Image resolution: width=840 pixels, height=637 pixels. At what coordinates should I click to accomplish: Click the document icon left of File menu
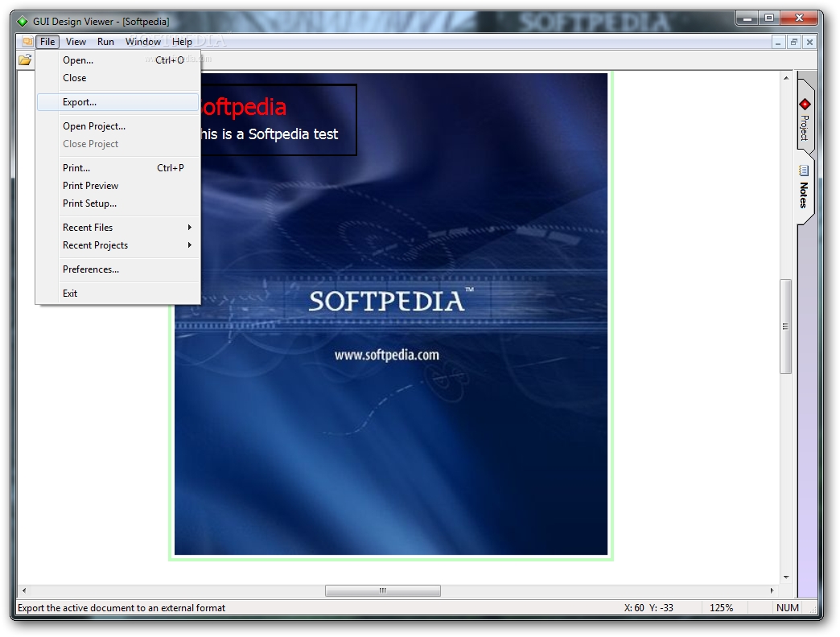tap(27, 41)
